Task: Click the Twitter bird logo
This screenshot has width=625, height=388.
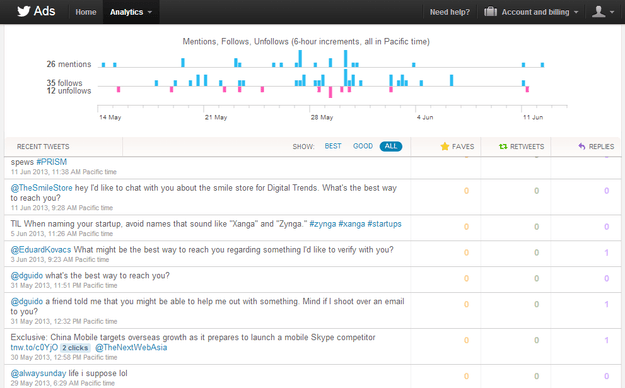Action: click(24, 11)
